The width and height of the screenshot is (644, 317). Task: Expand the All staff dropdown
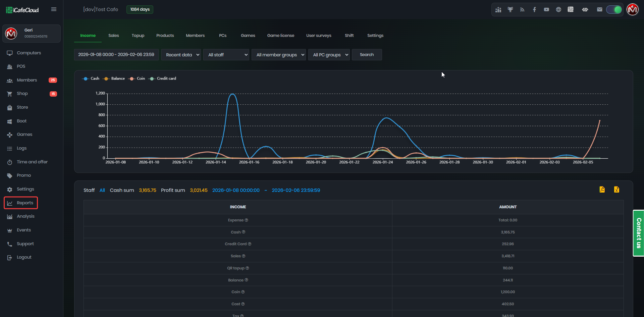tap(226, 55)
